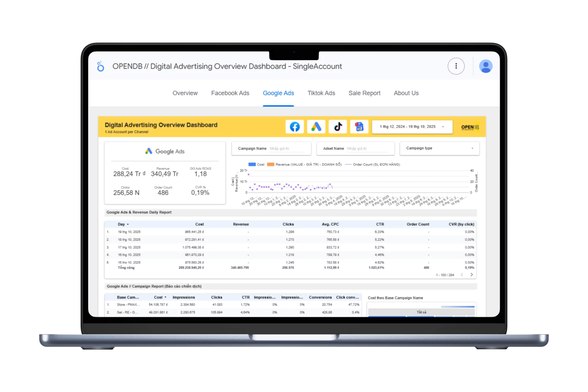Sort daily report by Day column arrow
The height and width of the screenshot is (392, 588).
(x=128, y=224)
